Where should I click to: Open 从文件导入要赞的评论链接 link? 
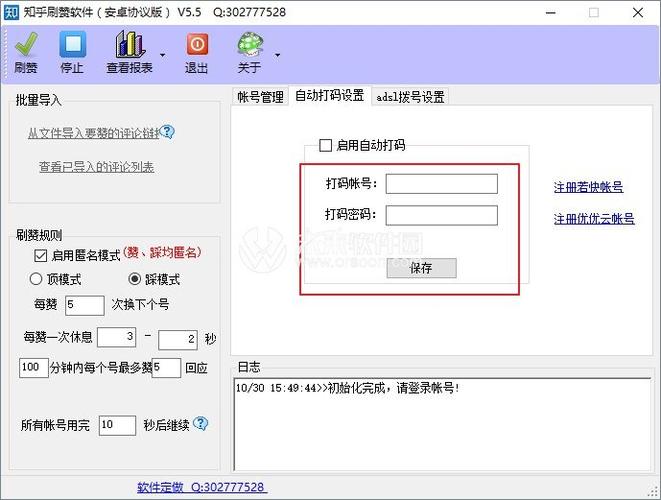point(94,133)
